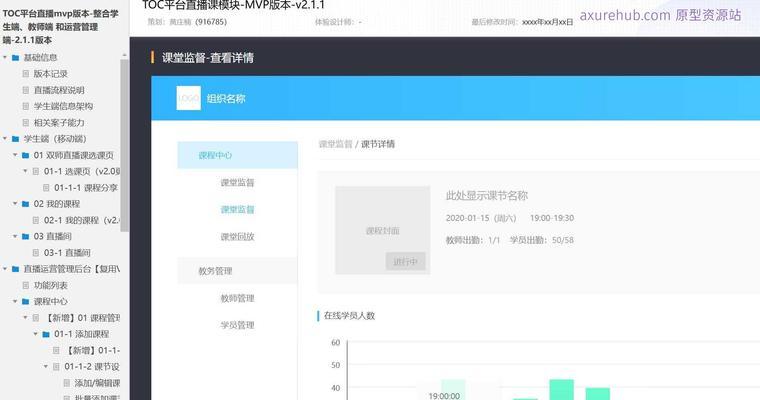Click the folder icon beside 课程中心 in tree
Viewport: 760px width, 400px height.
coord(26,302)
